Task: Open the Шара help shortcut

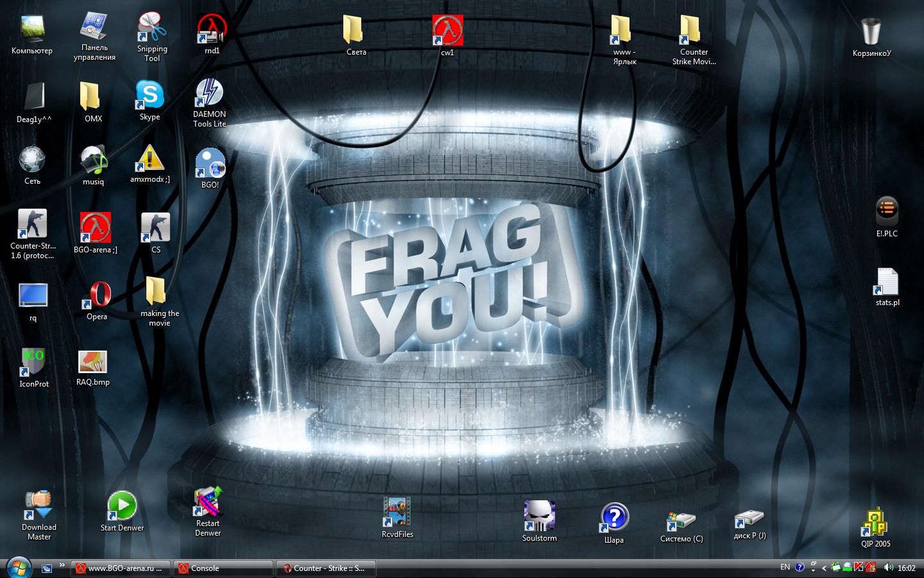Action: (614, 523)
